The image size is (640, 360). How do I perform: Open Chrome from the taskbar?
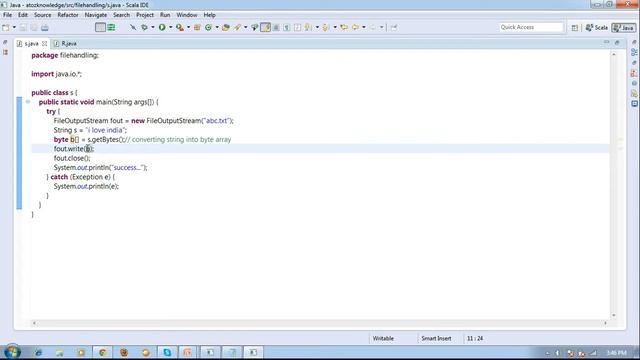coord(102,352)
